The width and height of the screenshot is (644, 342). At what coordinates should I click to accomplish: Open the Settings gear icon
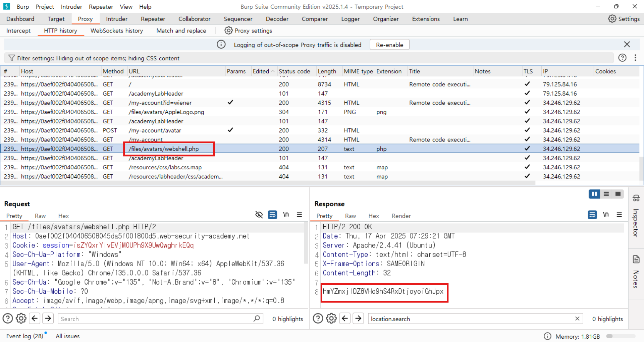612,19
